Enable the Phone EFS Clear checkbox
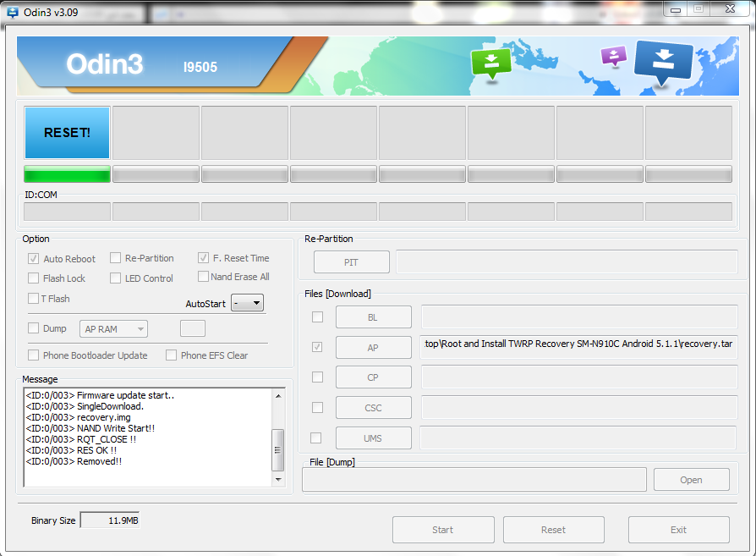Screen dimensions: 756x556 click(171, 355)
